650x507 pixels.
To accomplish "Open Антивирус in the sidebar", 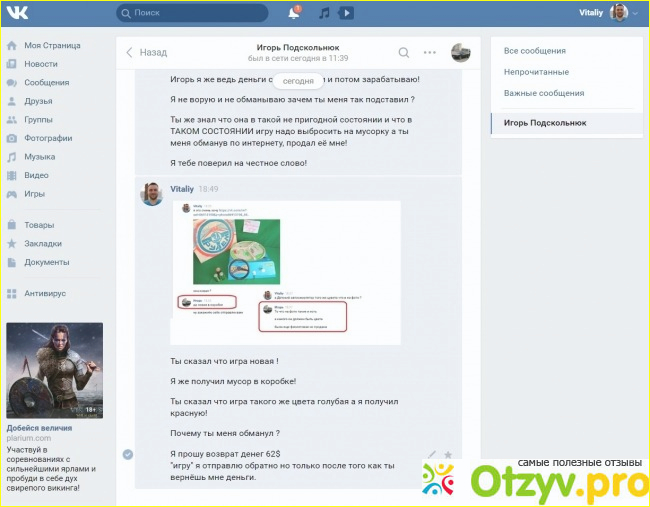I will [45, 293].
